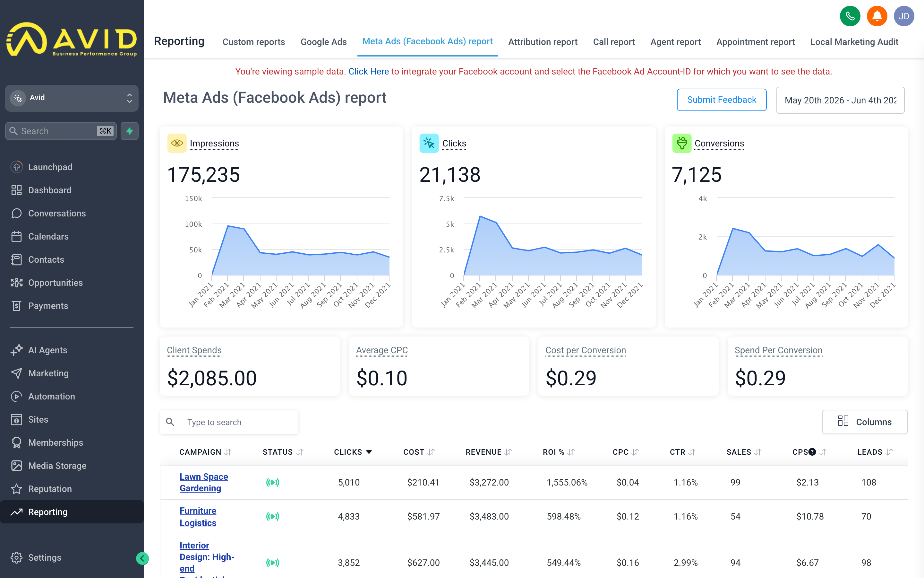The width and height of the screenshot is (924, 578).
Task: Click the green phone call icon
Action: [x=850, y=16]
